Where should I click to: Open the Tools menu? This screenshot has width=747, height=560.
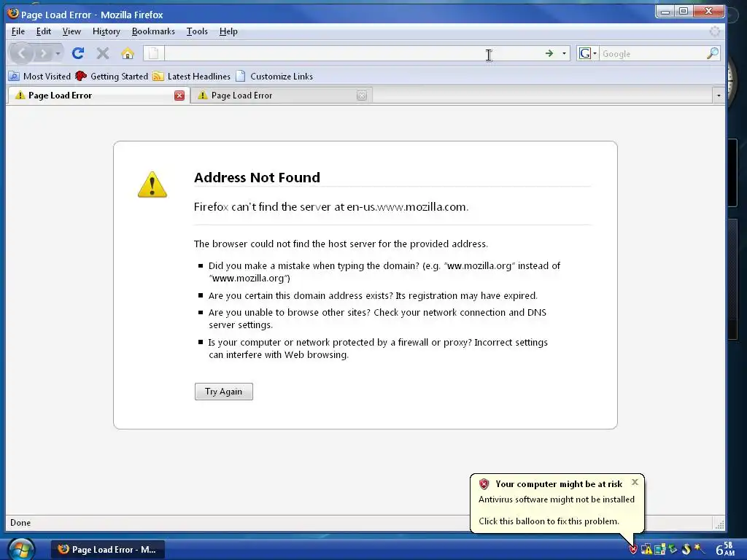(197, 31)
